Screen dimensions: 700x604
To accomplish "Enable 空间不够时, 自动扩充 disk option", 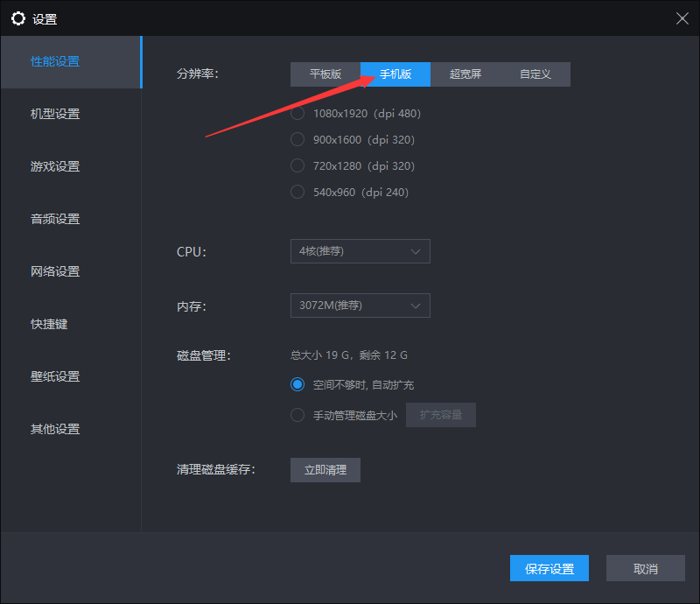I will [297, 384].
